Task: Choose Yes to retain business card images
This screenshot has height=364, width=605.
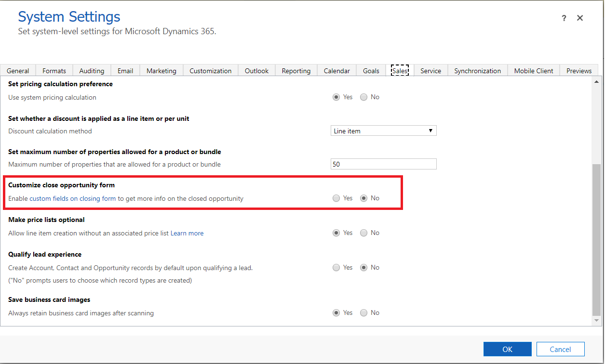Action: tap(336, 313)
